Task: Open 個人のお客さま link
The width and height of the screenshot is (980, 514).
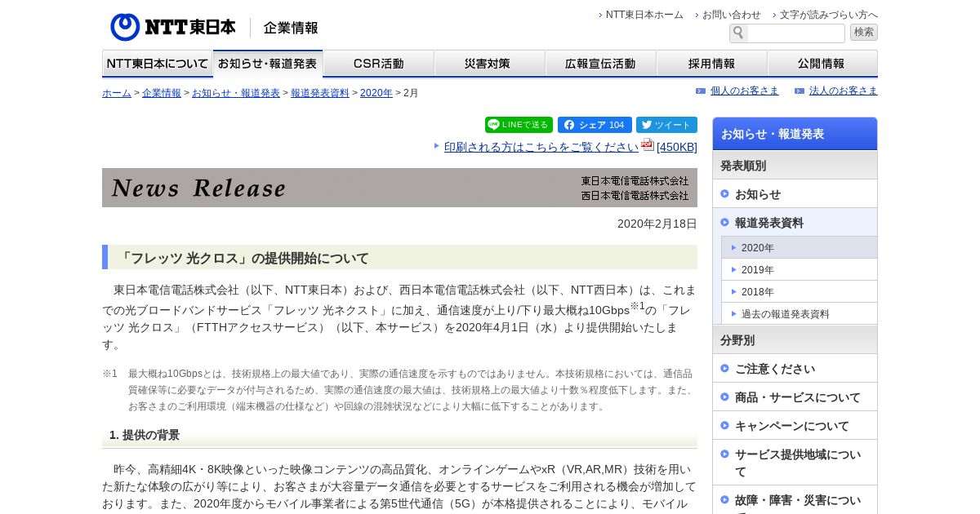Action: 745,91
